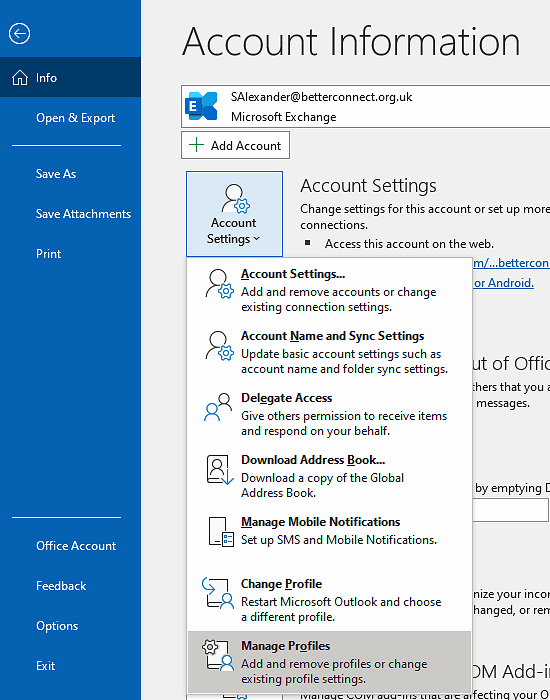The image size is (550, 700).
Task: Click the Info home icon
Action: point(20,78)
